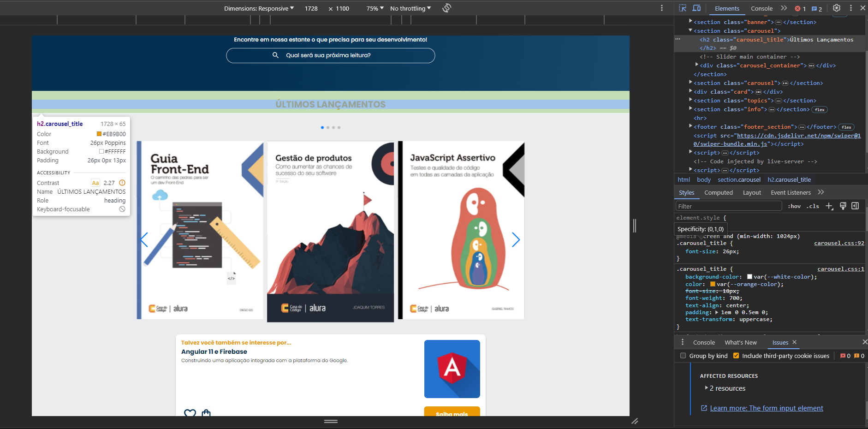The image size is (868, 429).
Task: Expand the div class card node
Action: click(x=690, y=91)
